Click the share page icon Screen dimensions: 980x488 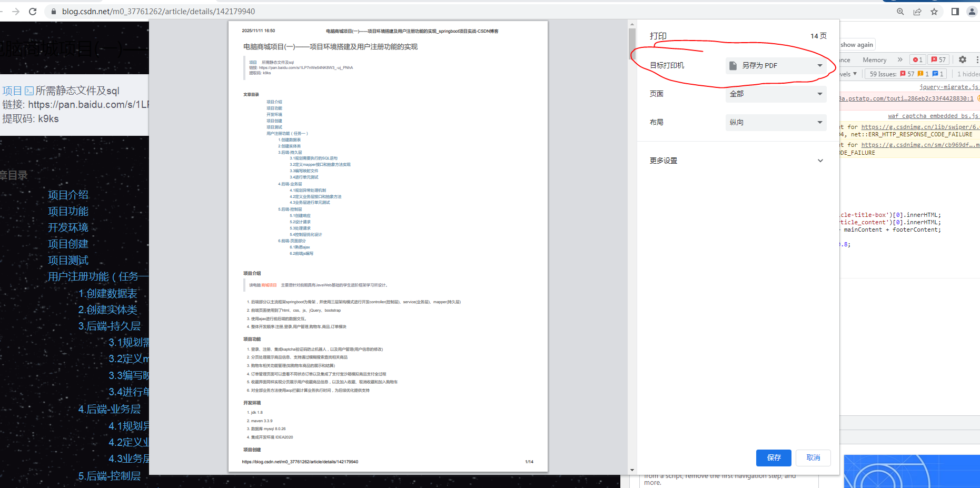click(x=917, y=12)
